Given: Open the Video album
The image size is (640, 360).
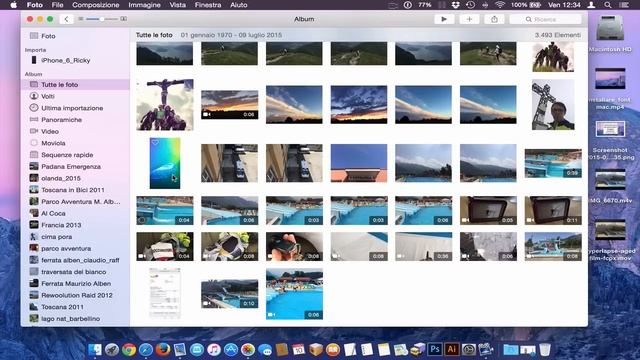Looking at the screenshot, I should pos(50,131).
